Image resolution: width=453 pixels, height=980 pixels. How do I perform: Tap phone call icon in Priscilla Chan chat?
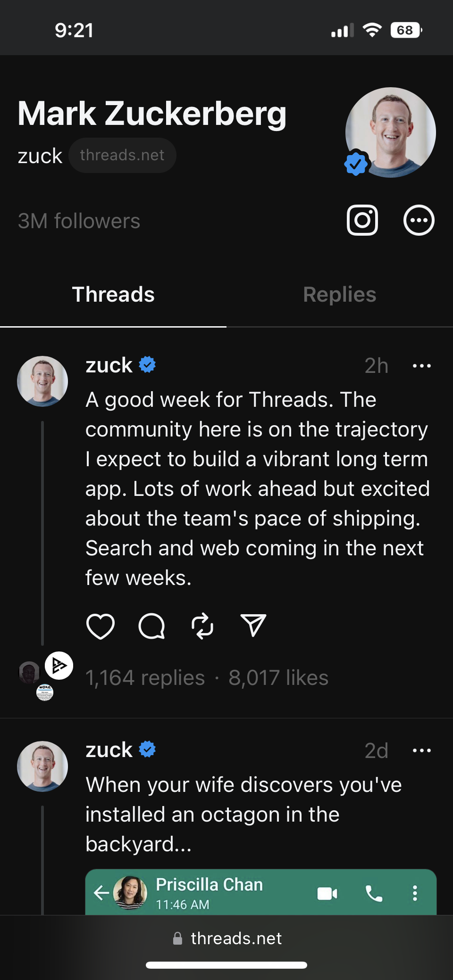[x=374, y=893]
